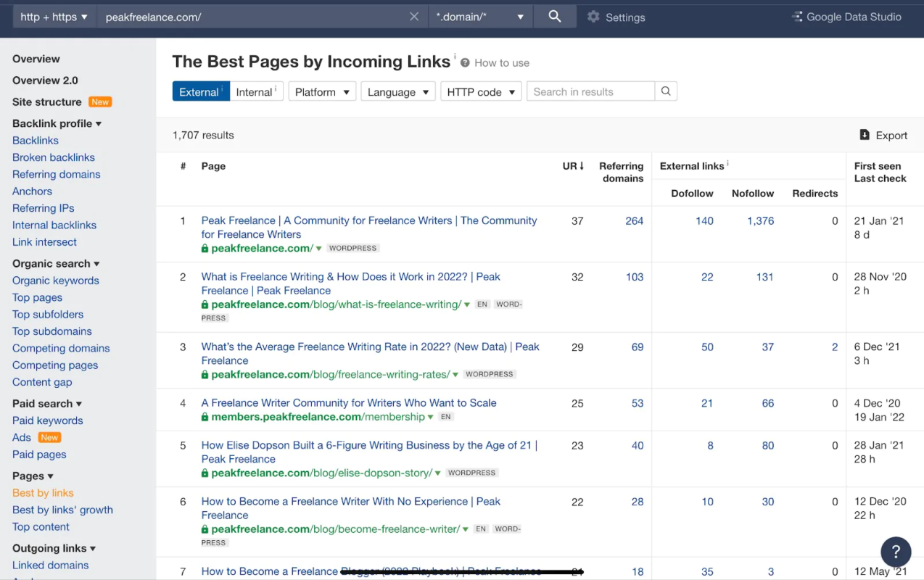Open Organic keywords report

point(56,281)
